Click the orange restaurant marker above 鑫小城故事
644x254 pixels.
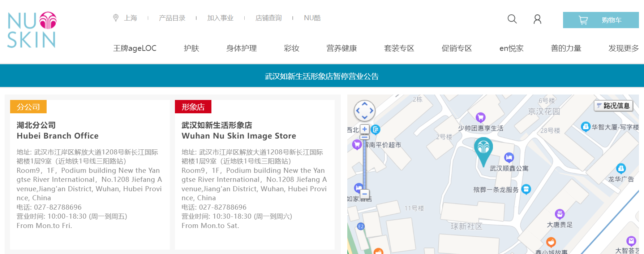pyautogui.click(x=551, y=242)
